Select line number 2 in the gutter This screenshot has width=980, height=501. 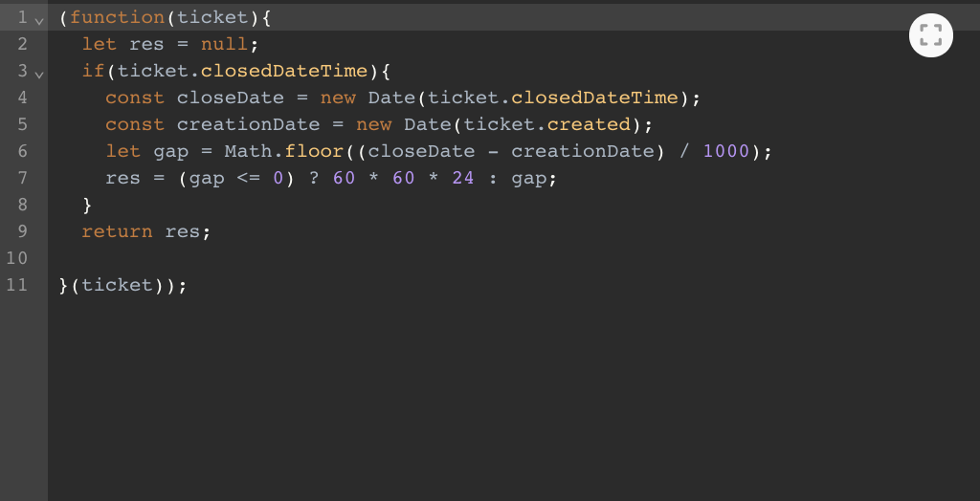[x=23, y=44]
